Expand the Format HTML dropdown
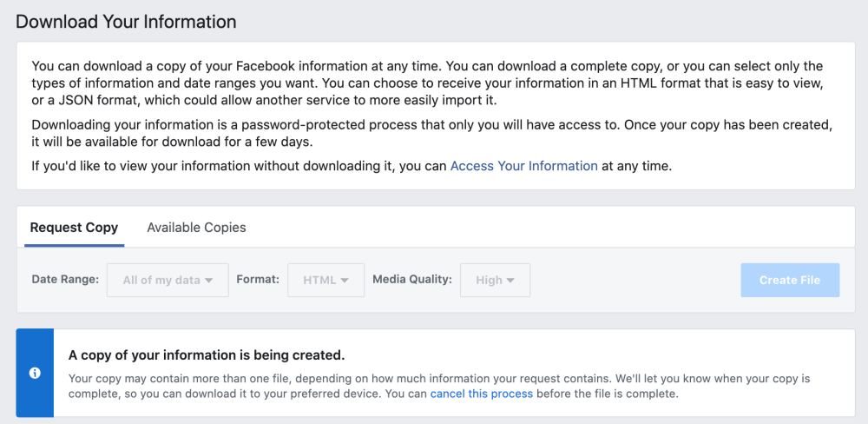 coord(326,280)
